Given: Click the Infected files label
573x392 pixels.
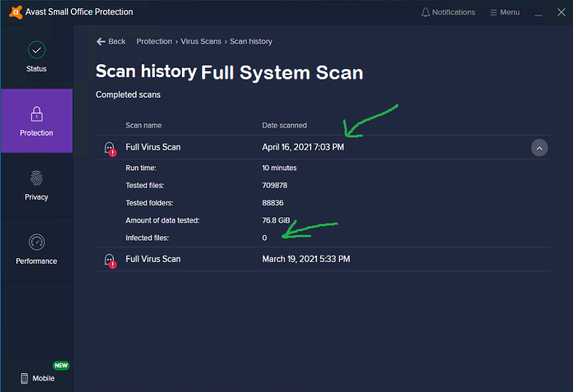Looking at the screenshot, I should pos(148,239).
